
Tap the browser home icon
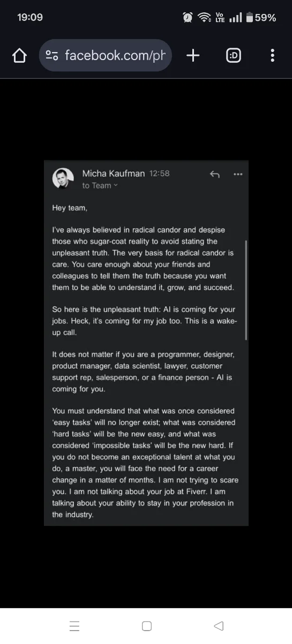[x=19, y=55]
